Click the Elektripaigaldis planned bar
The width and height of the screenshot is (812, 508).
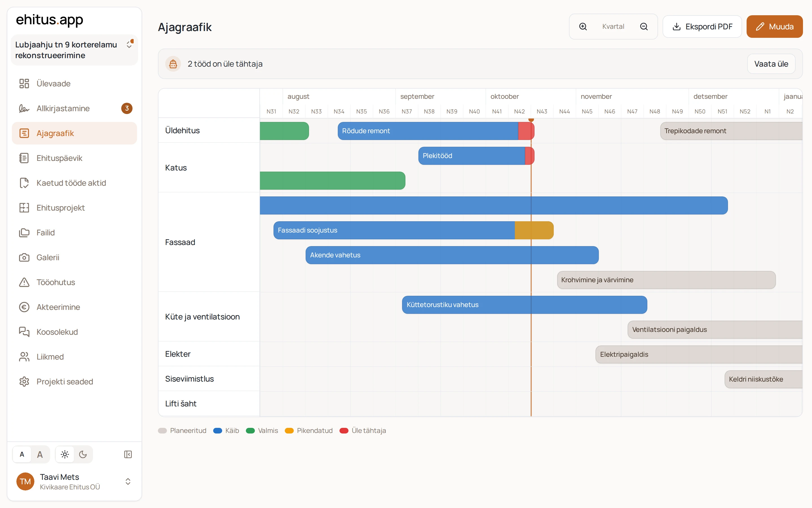pyautogui.click(x=699, y=354)
